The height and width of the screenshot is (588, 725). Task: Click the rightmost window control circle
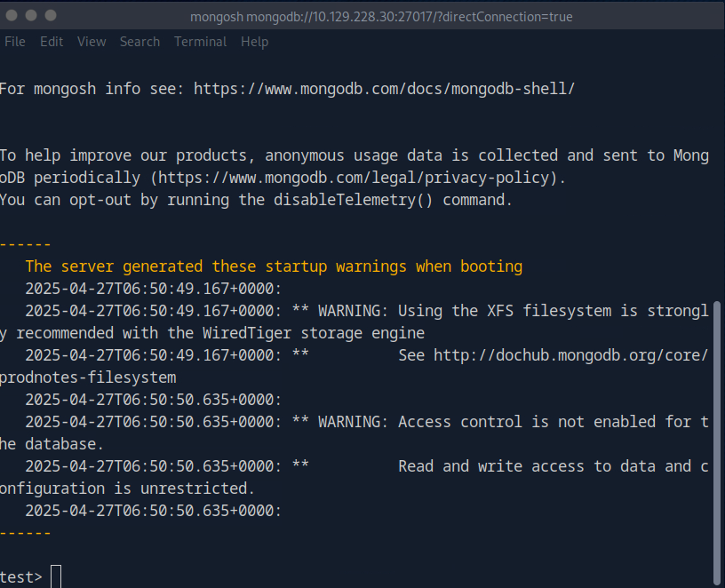tap(50, 15)
